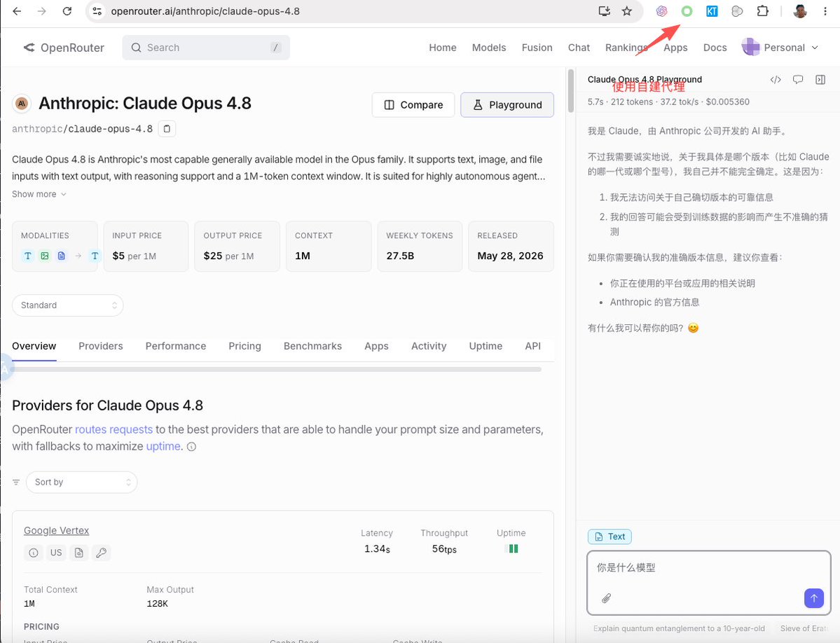
Task: Click the page vertical scrollbar thumb
Action: [571, 90]
